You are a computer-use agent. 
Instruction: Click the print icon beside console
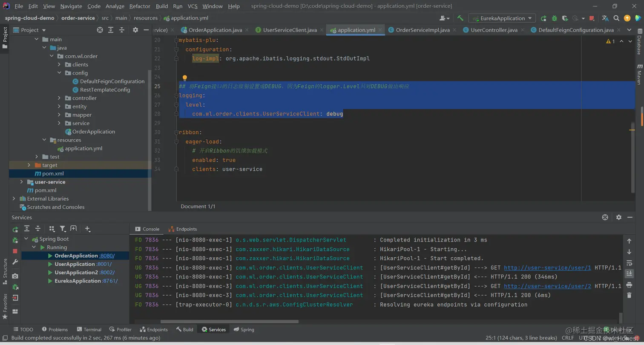coord(629,285)
